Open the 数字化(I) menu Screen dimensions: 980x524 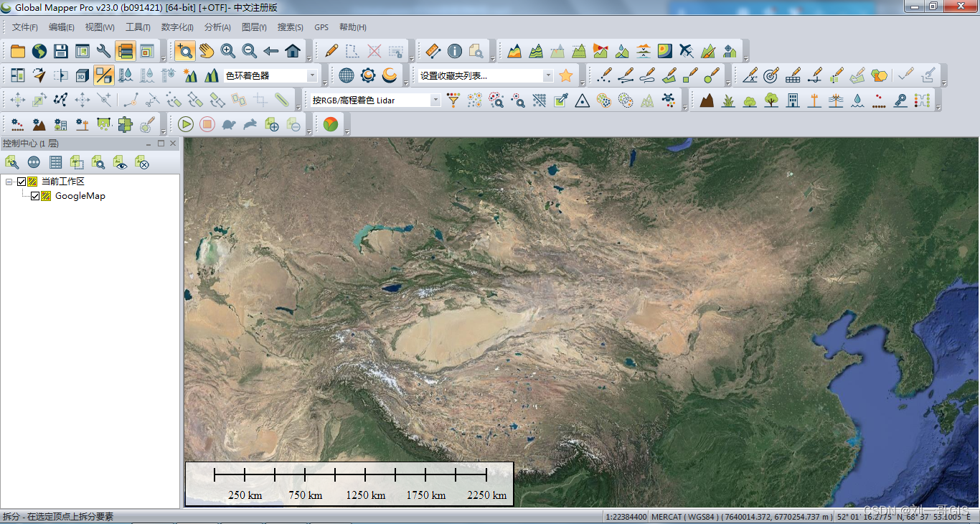tap(177, 27)
